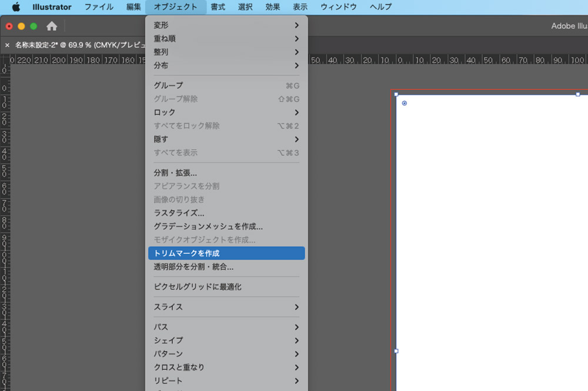Click ラスタライズ... option
This screenshot has width=588, height=391.
pos(226,213)
